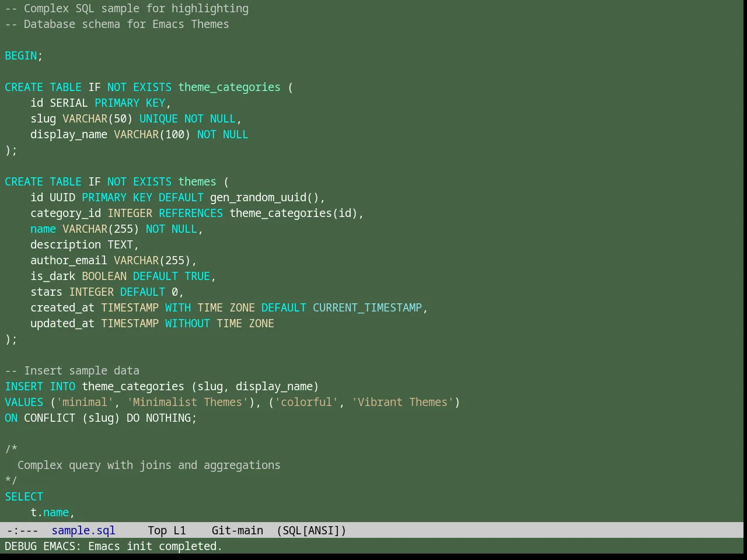The height and width of the screenshot is (560, 747).
Task: Click the CURRENT_TIMESTAMP keyword
Action: [367, 307]
